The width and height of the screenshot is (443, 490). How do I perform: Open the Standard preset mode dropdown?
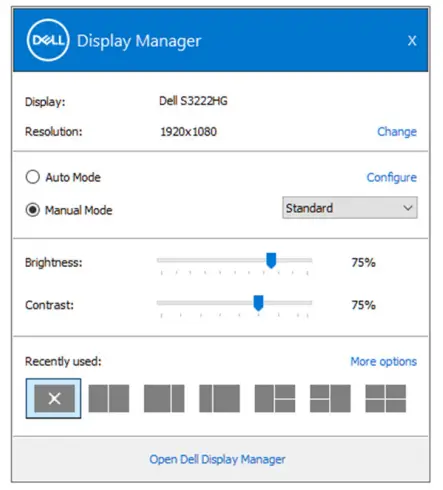coord(350,208)
